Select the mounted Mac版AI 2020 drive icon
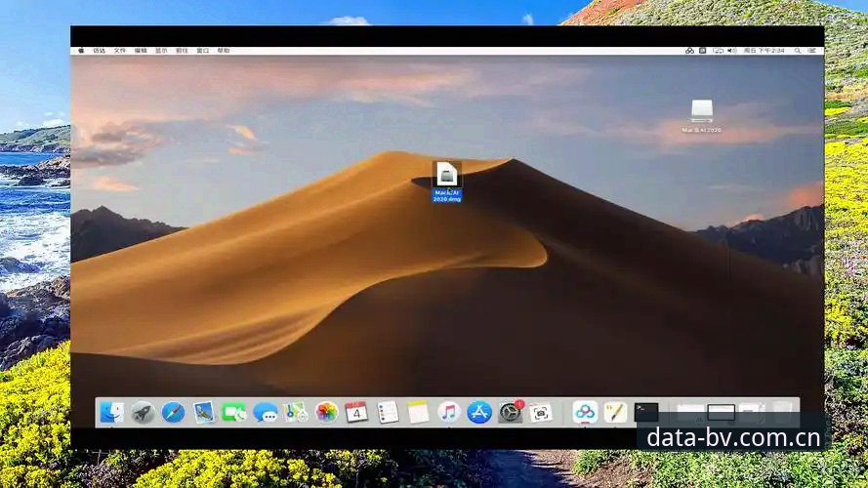Screen dimensions: 868x488 tap(701, 116)
